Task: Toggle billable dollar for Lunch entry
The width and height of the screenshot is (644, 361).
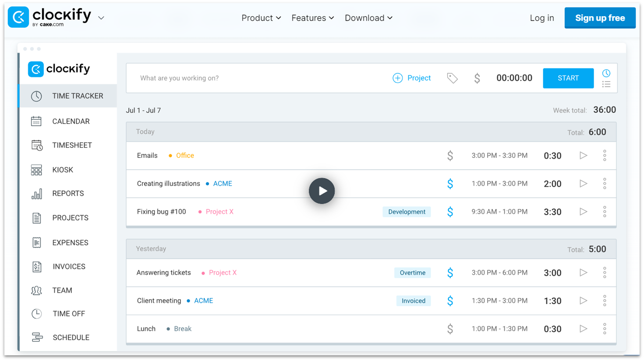Action: click(x=450, y=329)
